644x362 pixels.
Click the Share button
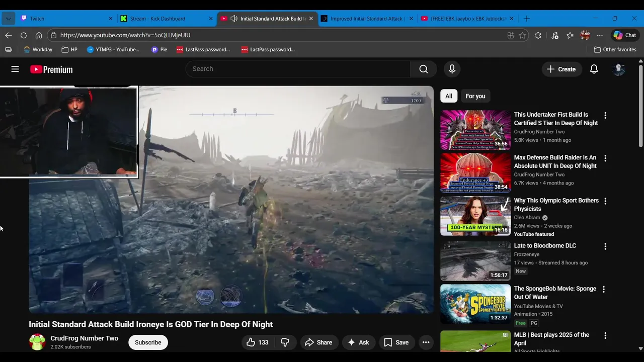[319, 342]
